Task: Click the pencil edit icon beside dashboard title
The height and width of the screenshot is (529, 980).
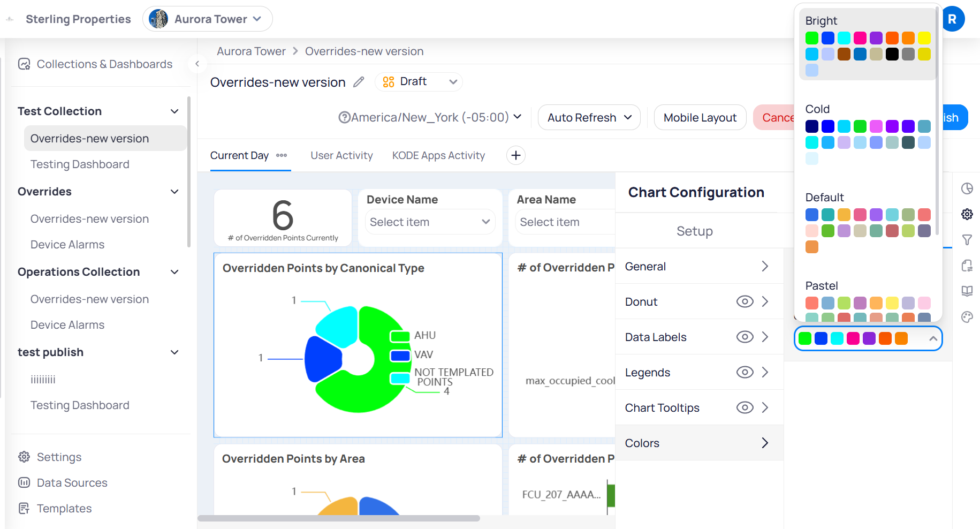Action: click(x=359, y=82)
